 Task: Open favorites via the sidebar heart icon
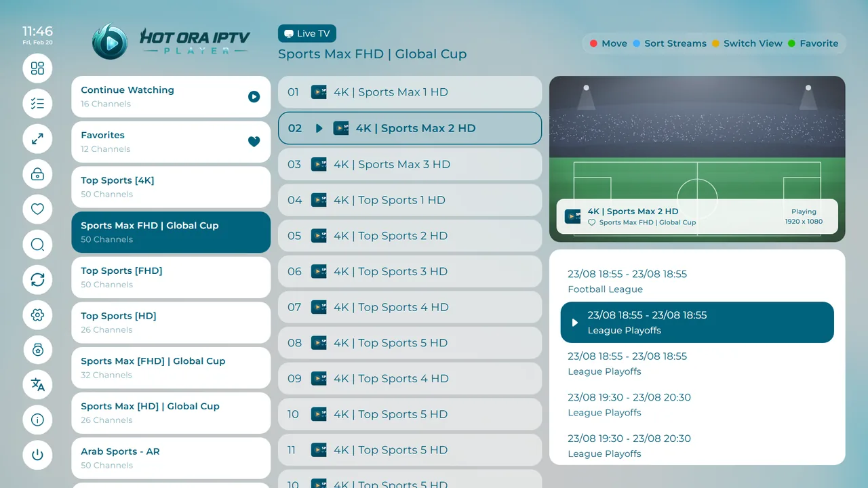37,209
